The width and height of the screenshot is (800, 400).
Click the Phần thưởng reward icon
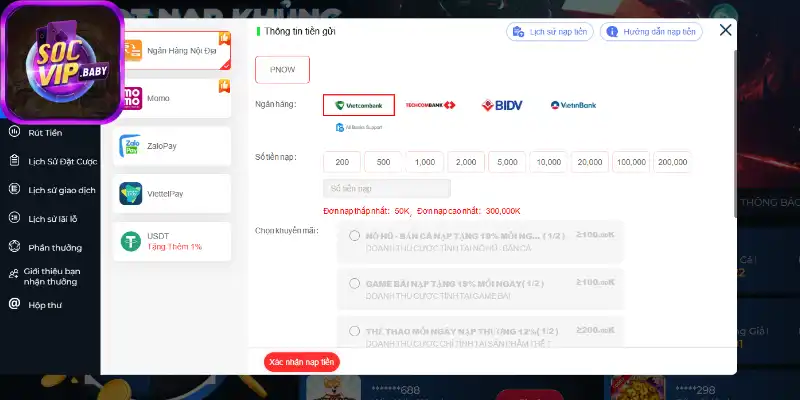[14, 246]
